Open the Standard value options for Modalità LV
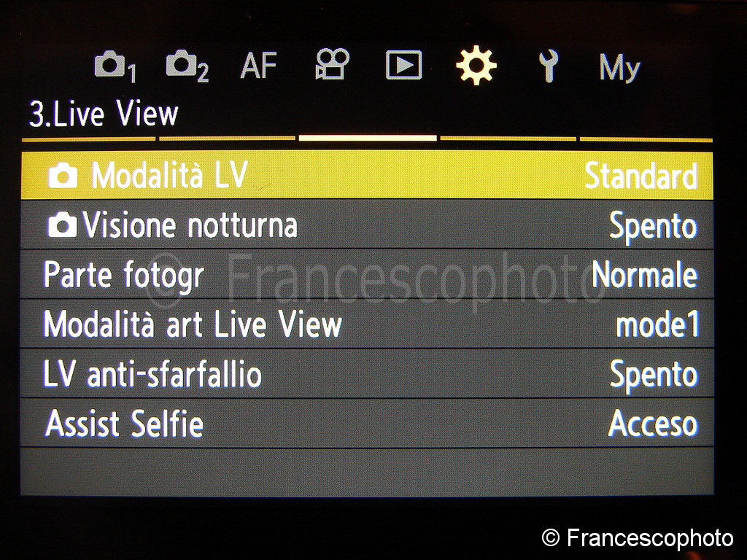The image size is (747, 560). pos(641,176)
